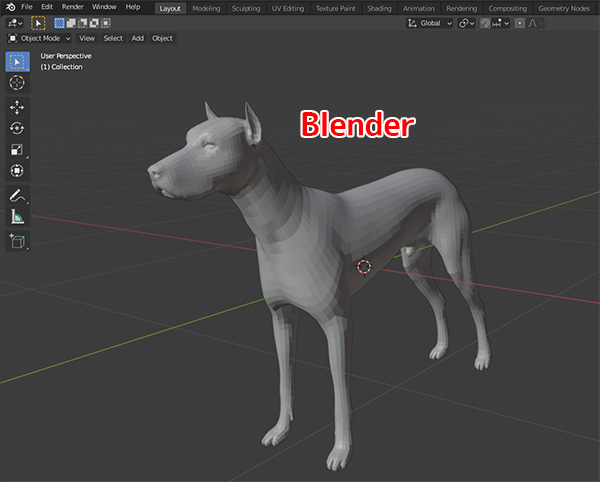
Task: Switch selection to new-selection mode icon
Action: (59, 23)
